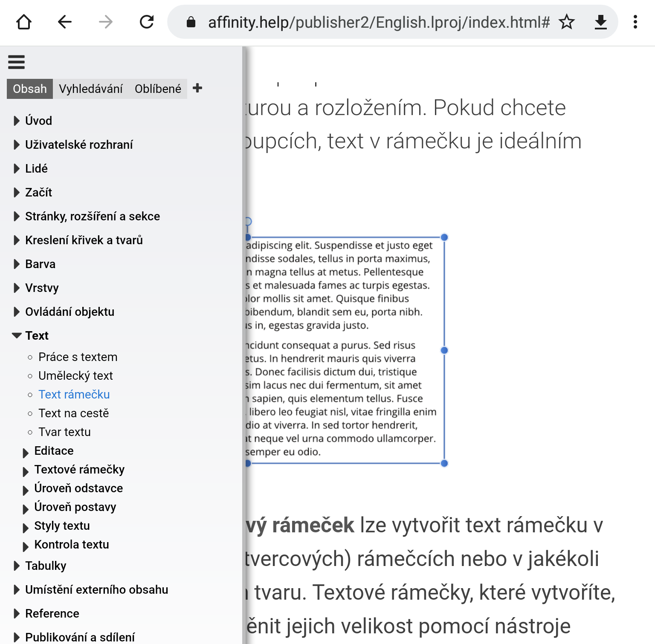The height and width of the screenshot is (644, 655).
Task: Select the Reference label
Action: [52, 613]
